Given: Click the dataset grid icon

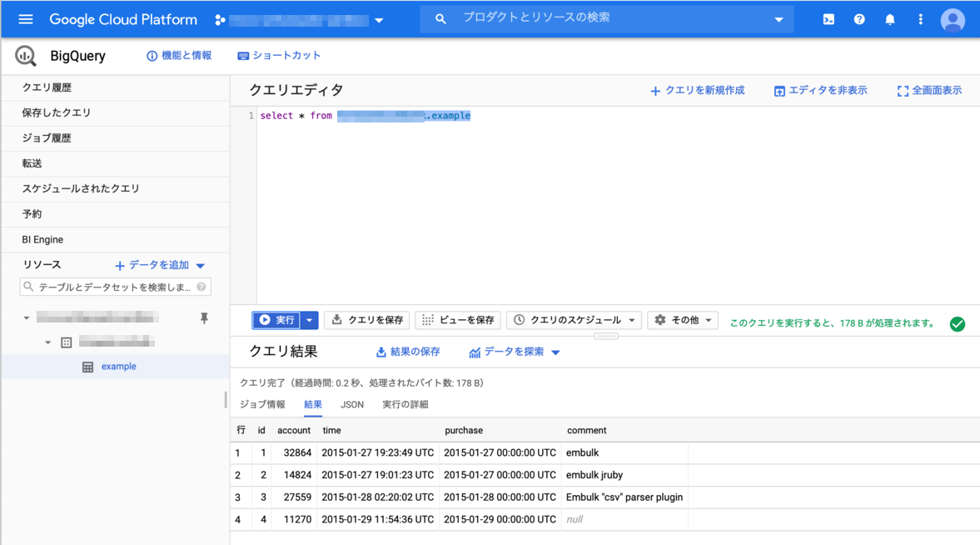Looking at the screenshot, I should pos(67,342).
